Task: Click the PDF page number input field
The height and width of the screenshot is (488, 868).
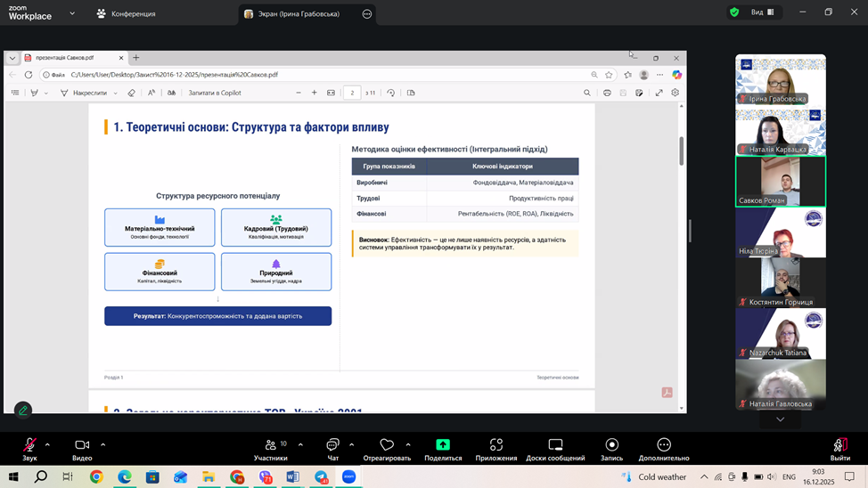Action: [x=352, y=93]
